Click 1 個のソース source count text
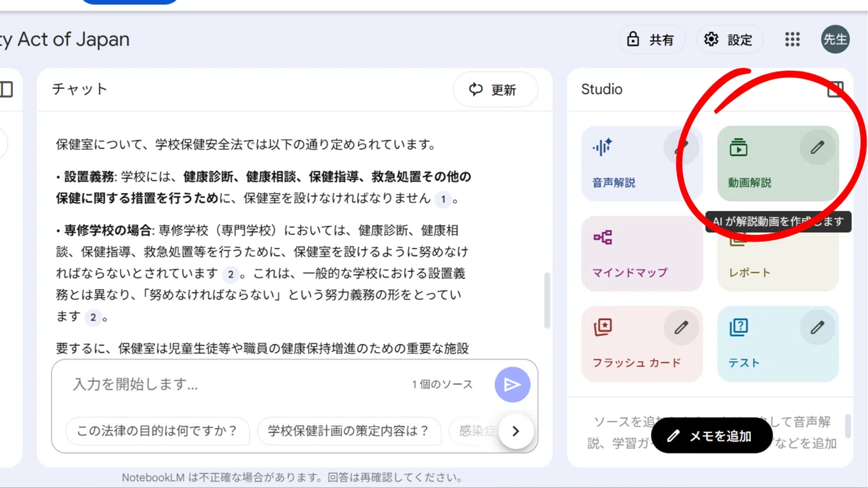 coord(442,385)
